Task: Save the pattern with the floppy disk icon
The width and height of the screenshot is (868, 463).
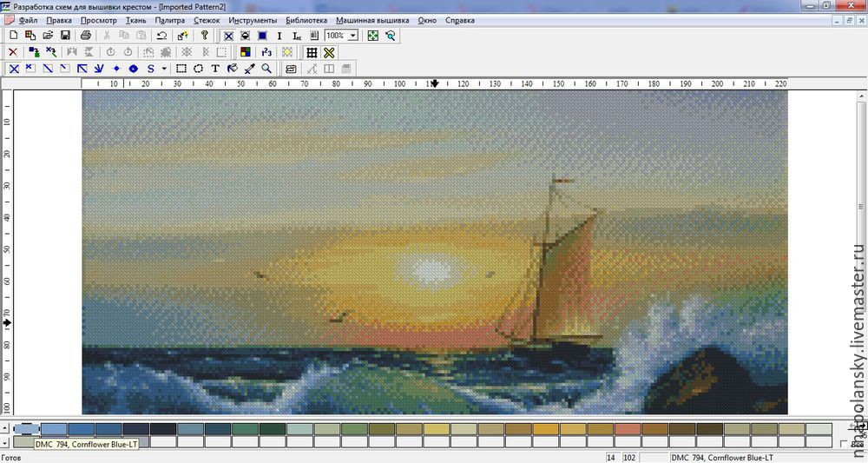Action: 65,36
